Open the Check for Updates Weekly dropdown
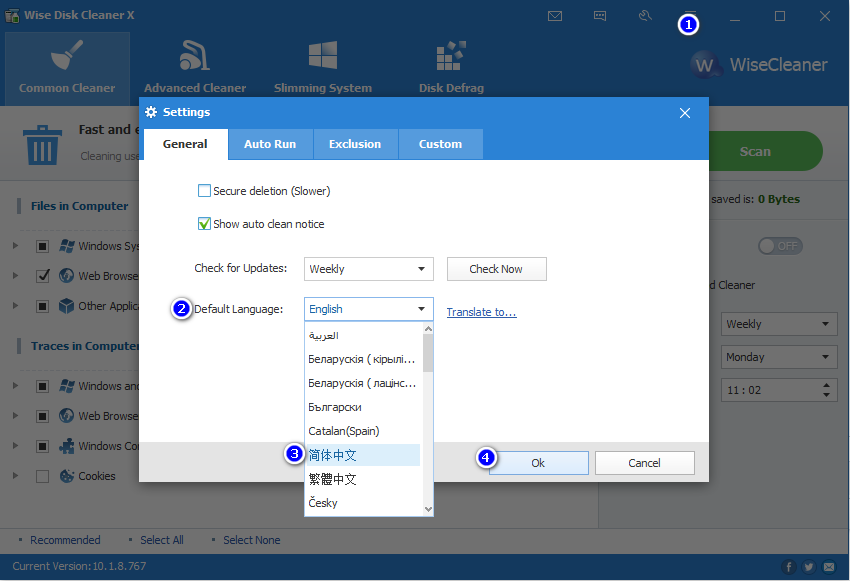Image resolution: width=850 pixels, height=581 pixels. (x=369, y=269)
